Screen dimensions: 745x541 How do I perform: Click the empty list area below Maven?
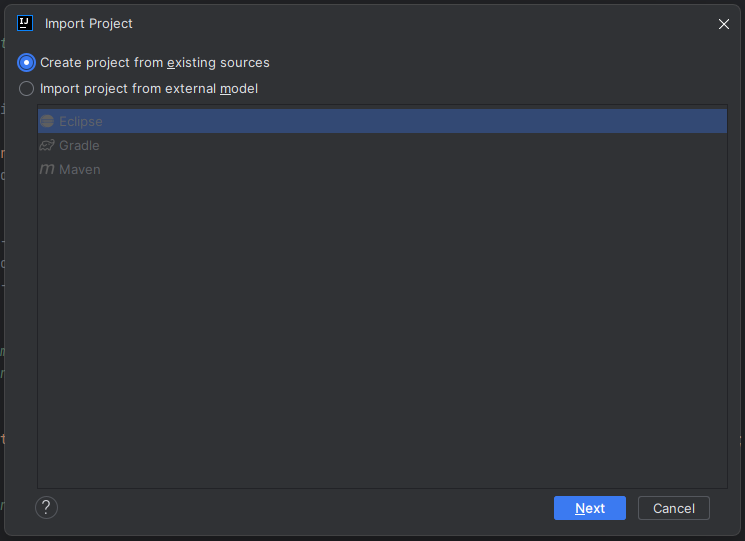pos(380,330)
